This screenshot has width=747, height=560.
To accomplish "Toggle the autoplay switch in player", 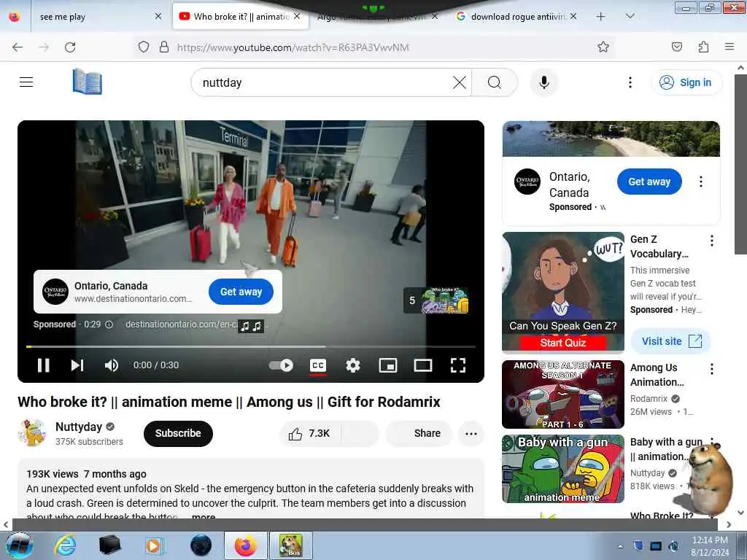I will tap(281, 365).
